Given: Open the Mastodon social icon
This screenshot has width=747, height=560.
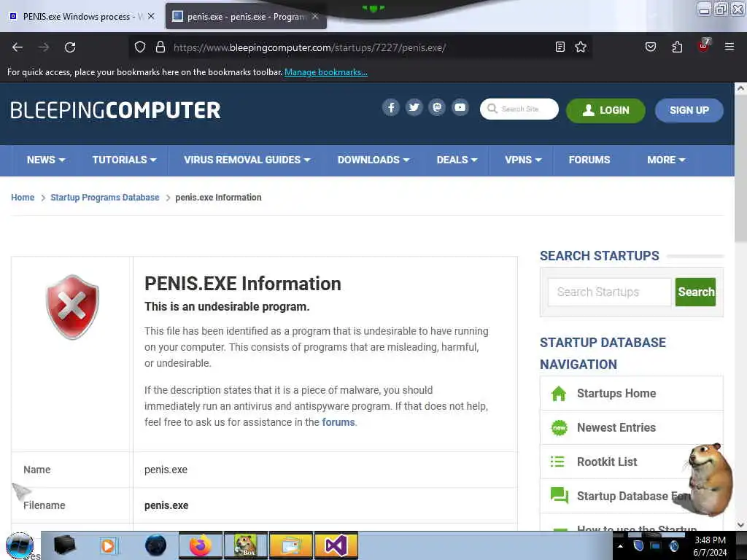Looking at the screenshot, I should tap(437, 108).
